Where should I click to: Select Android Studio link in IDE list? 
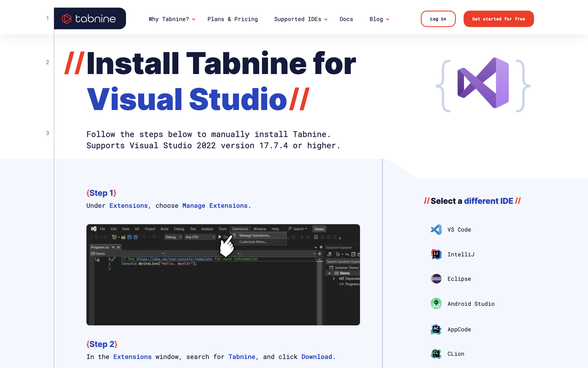471,304
